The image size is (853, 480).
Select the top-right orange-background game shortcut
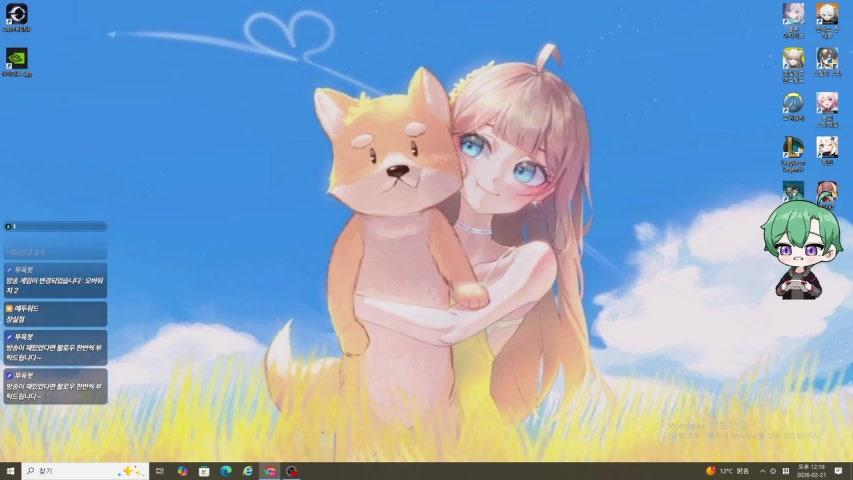pos(827,20)
